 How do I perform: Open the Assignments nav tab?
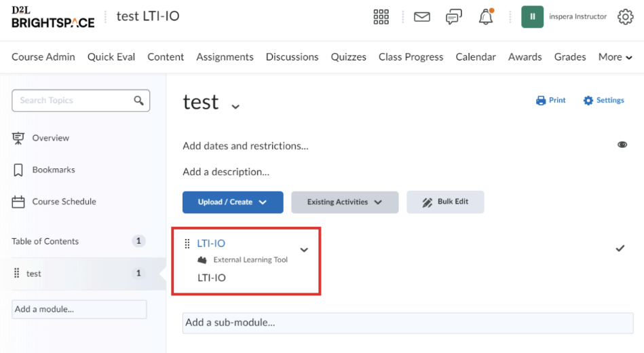coord(225,57)
